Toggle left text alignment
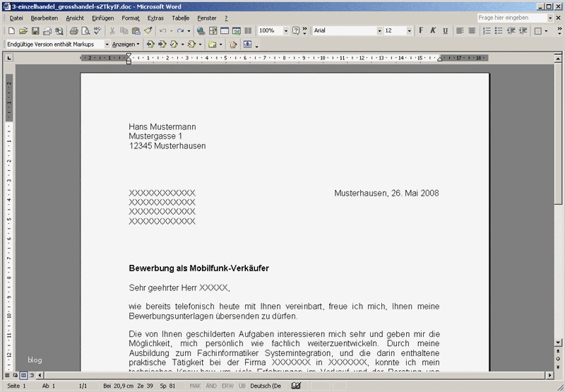Image resolution: width=565 pixels, height=392 pixels. (460, 31)
